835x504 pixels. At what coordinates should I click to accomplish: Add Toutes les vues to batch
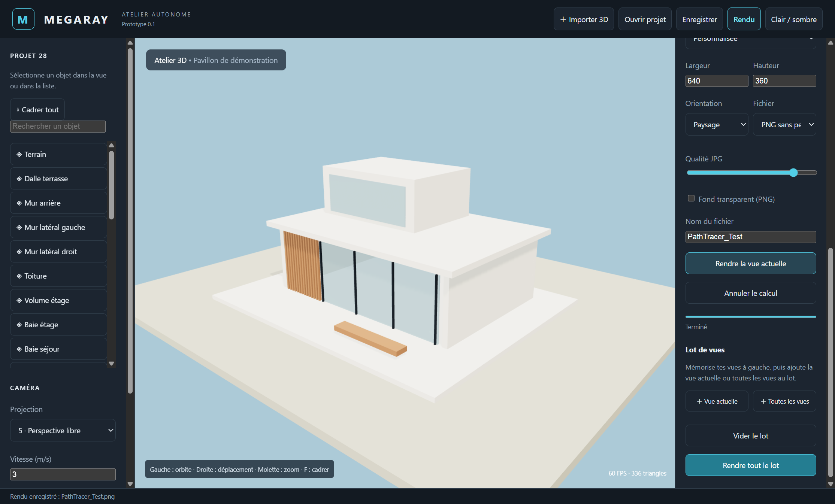(x=784, y=401)
